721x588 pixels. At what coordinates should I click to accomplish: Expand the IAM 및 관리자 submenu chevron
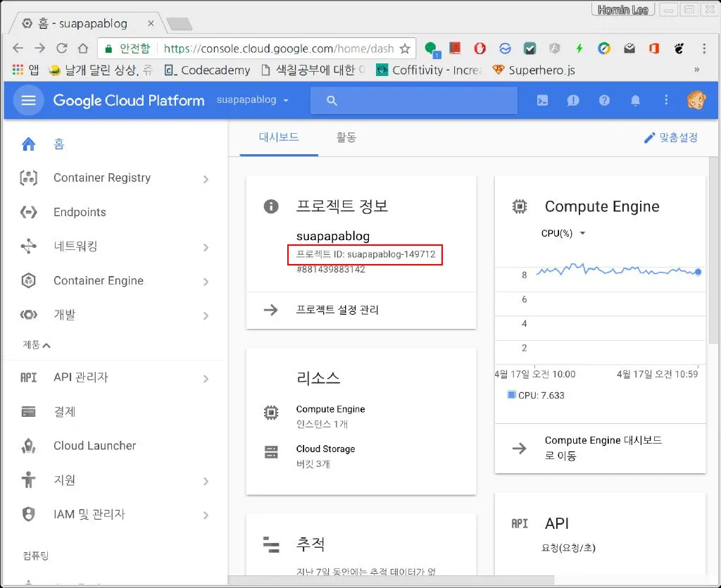(x=206, y=515)
